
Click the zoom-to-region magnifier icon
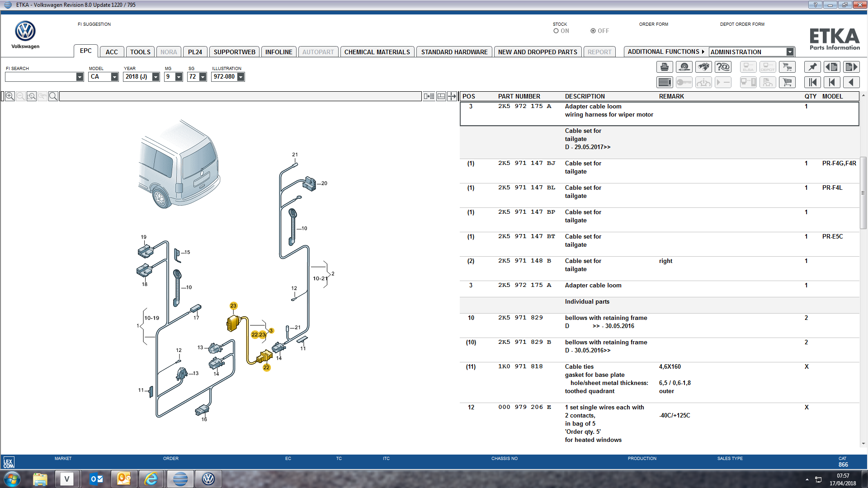coord(31,96)
